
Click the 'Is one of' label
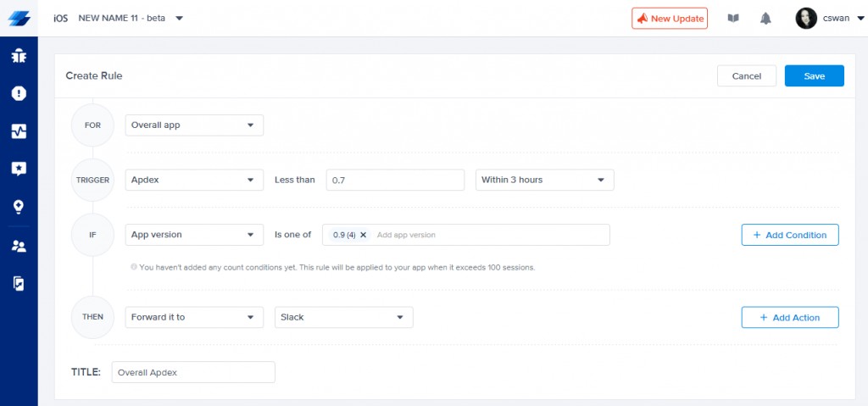tap(292, 235)
